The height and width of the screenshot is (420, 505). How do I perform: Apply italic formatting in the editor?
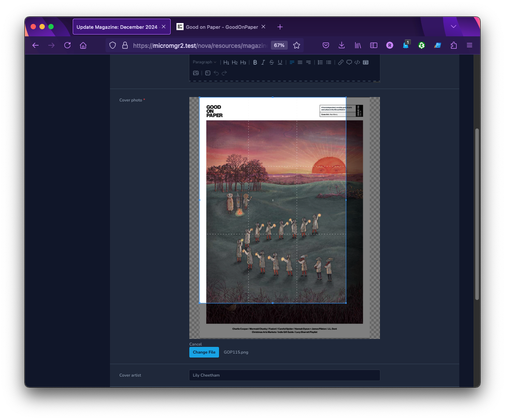[x=263, y=62]
